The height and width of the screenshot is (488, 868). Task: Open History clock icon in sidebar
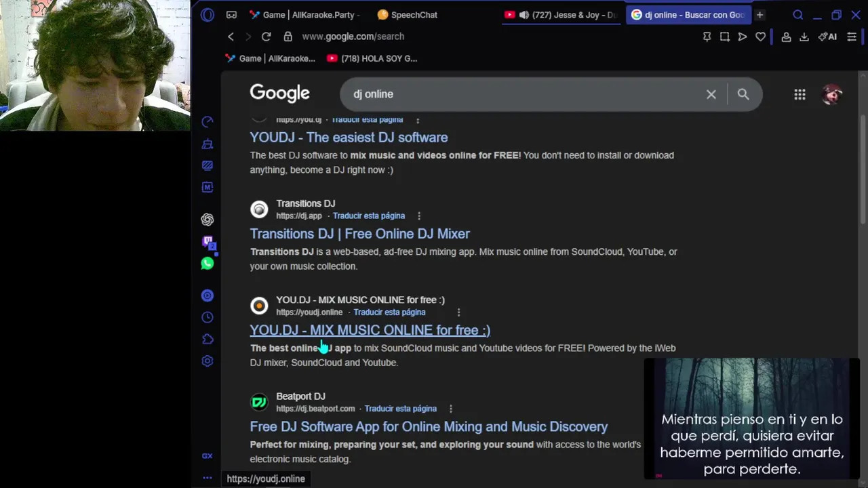(208, 317)
